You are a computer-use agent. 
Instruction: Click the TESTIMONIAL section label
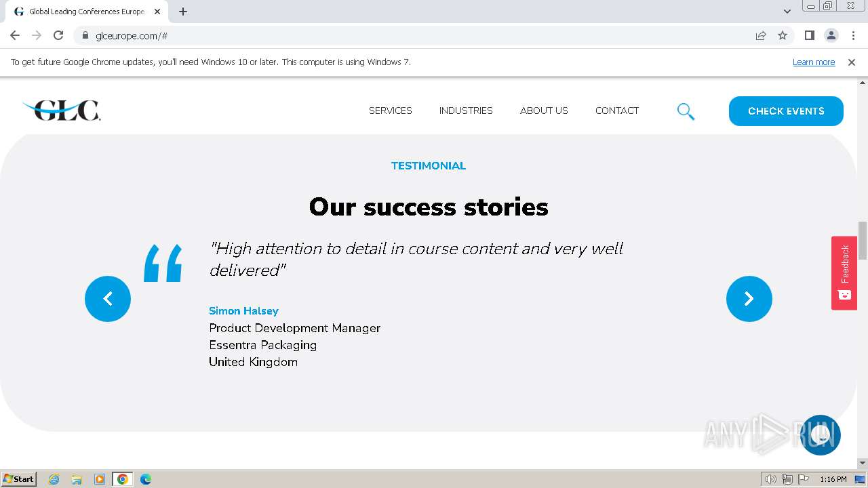(x=429, y=165)
